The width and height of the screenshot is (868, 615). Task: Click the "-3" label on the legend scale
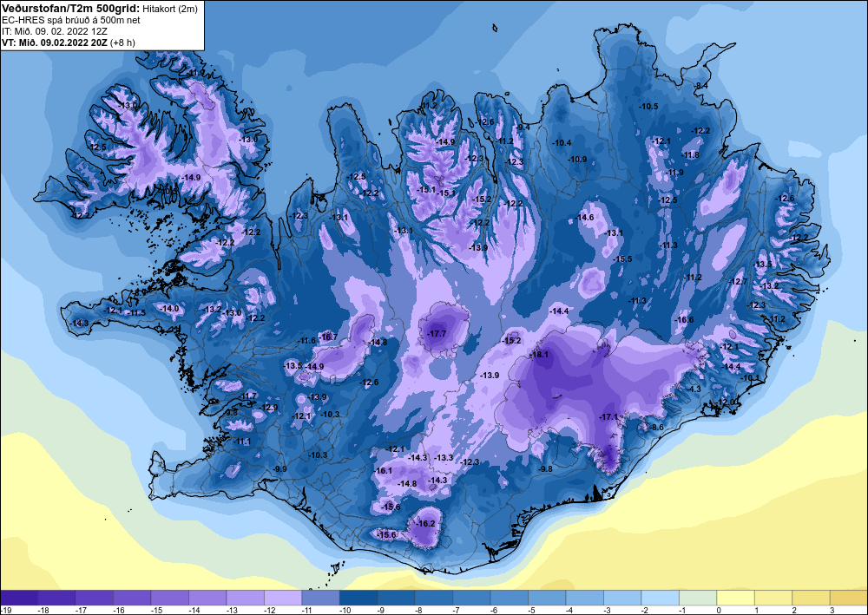point(606,610)
